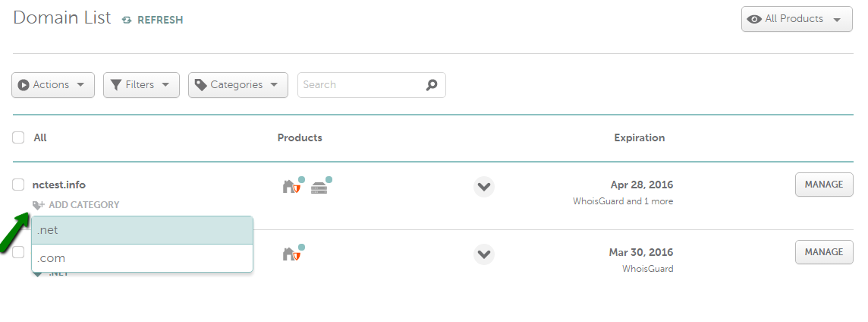Click the refresh arrows icon beside Domain List
The height and width of the screenshot is (322, 868).
click(127, 20)
